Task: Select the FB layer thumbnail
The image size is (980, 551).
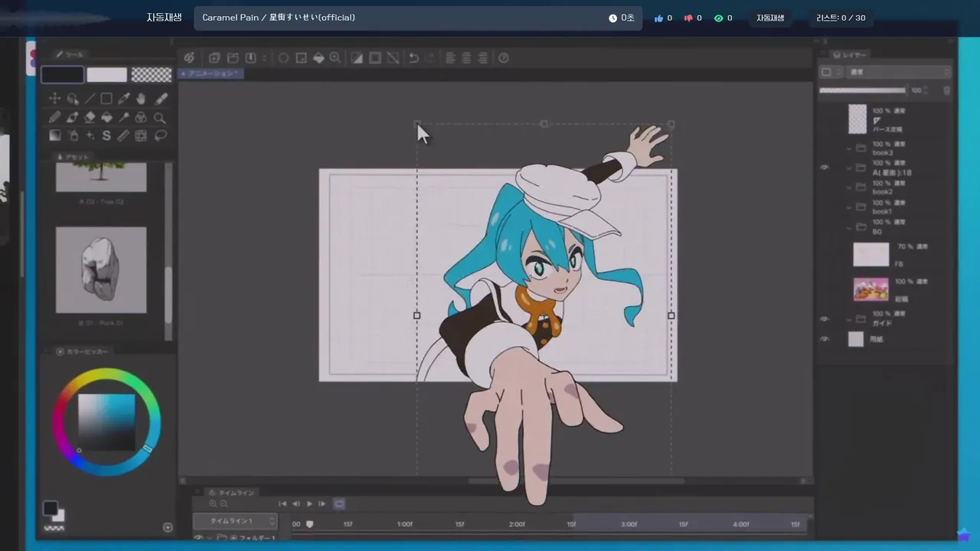Action: [871, 255]
